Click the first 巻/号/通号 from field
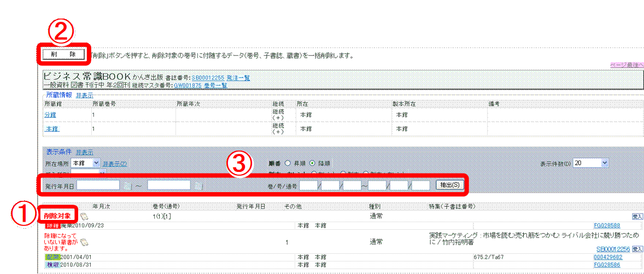The height and width of the screenshot is (274, 644). pyautogui.click(x=309, y=186)
